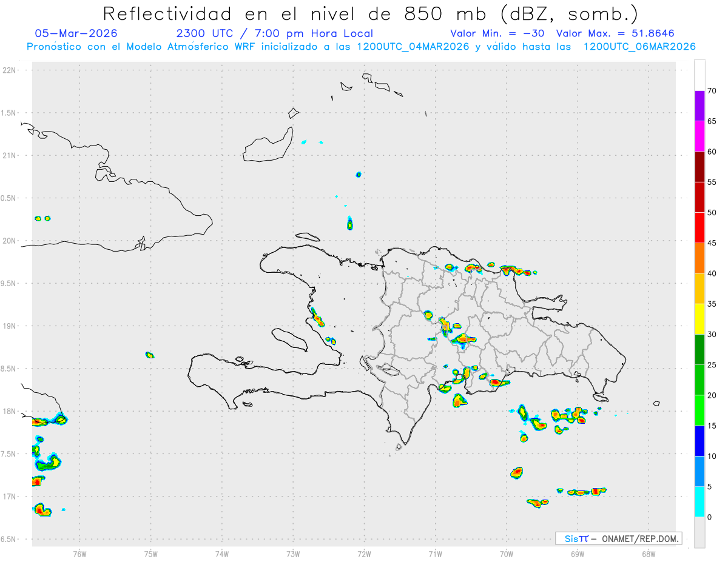Screen dimensions: 728x562
Task: Click the colorbar value label '70'
Action: pos(712,91)
